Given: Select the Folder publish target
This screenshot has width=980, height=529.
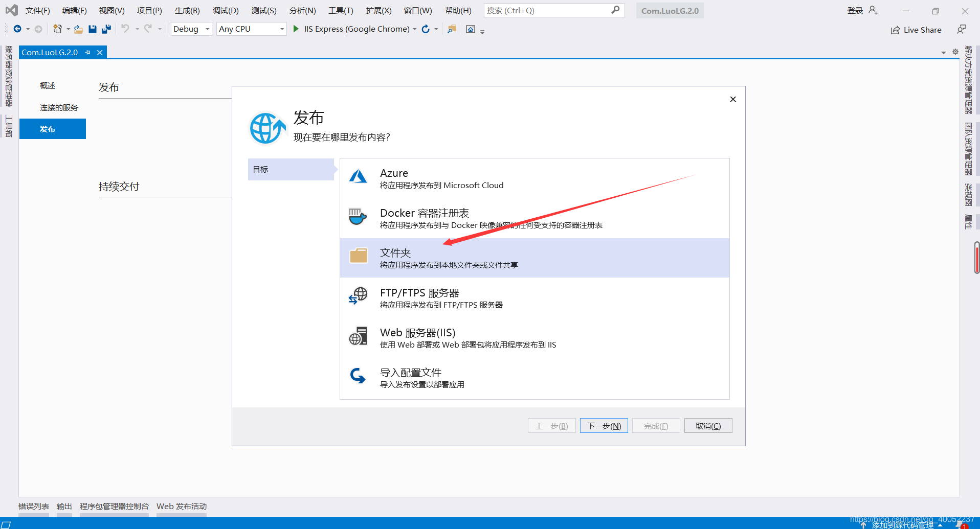Looking at the screenshot, I should pos(534,258).
